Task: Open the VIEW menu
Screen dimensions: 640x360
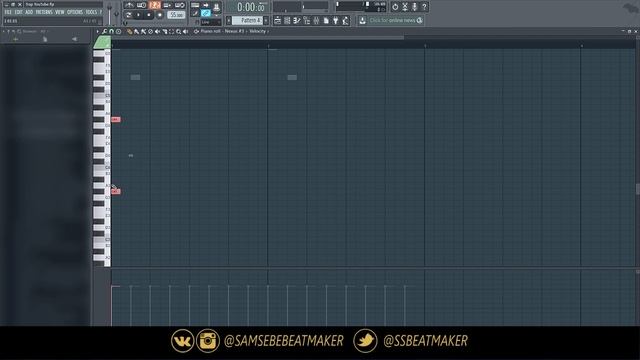Action: (60, 12)
